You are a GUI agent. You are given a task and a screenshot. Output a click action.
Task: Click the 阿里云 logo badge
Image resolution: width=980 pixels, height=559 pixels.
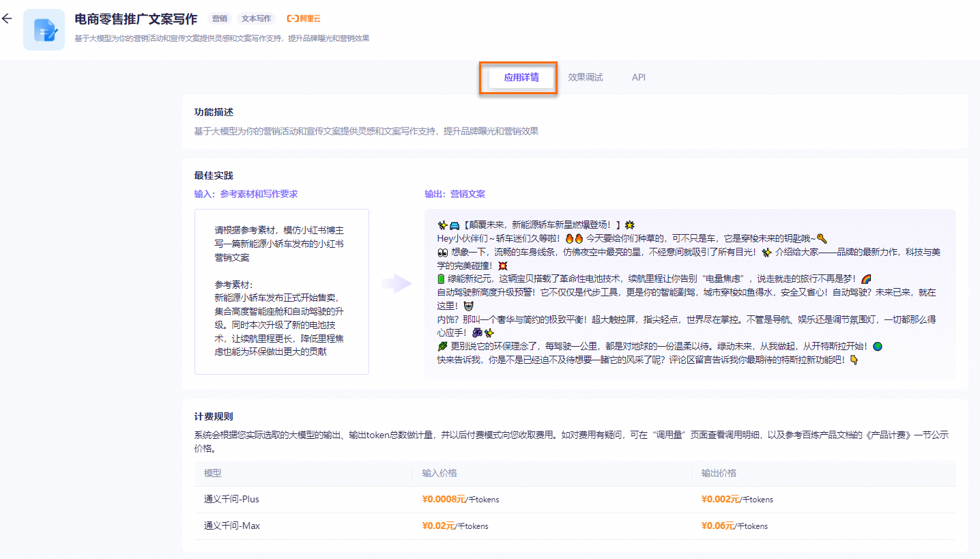click(304, 19)
